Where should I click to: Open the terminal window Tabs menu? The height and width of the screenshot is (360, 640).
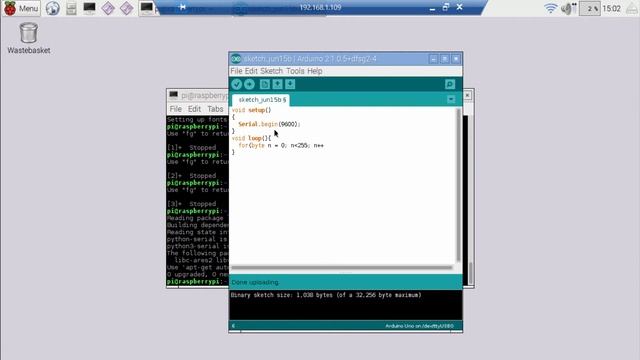click(x=215, y=109)
